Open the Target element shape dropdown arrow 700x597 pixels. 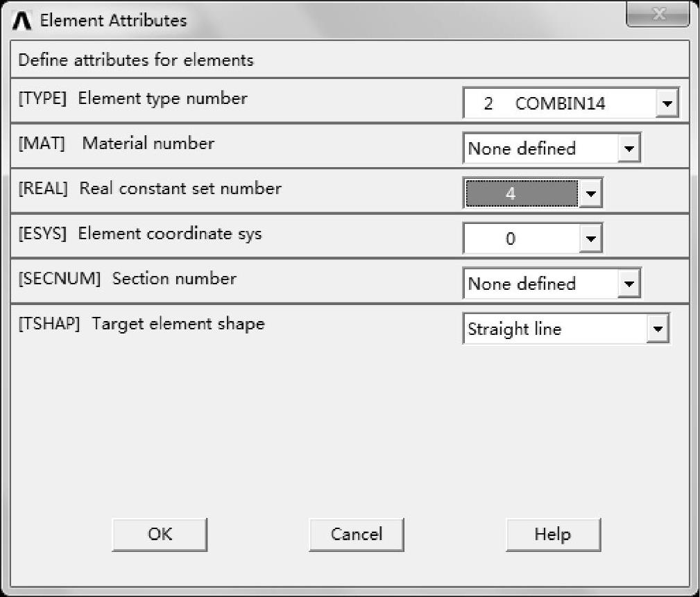click(x=657, y=329)
